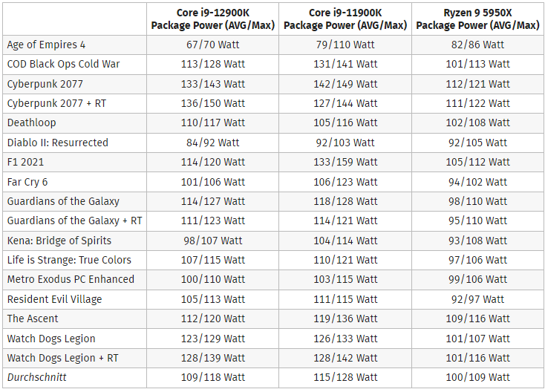Select Guardians of the Galaxy + RT label
This screenshot has width=545, height=392.
point(74,221)
